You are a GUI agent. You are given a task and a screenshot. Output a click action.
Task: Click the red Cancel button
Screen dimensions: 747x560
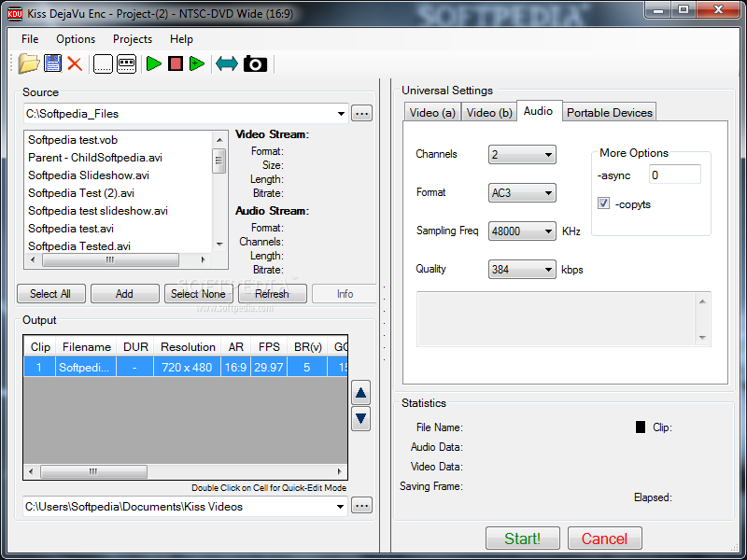[x=604, y=539]
